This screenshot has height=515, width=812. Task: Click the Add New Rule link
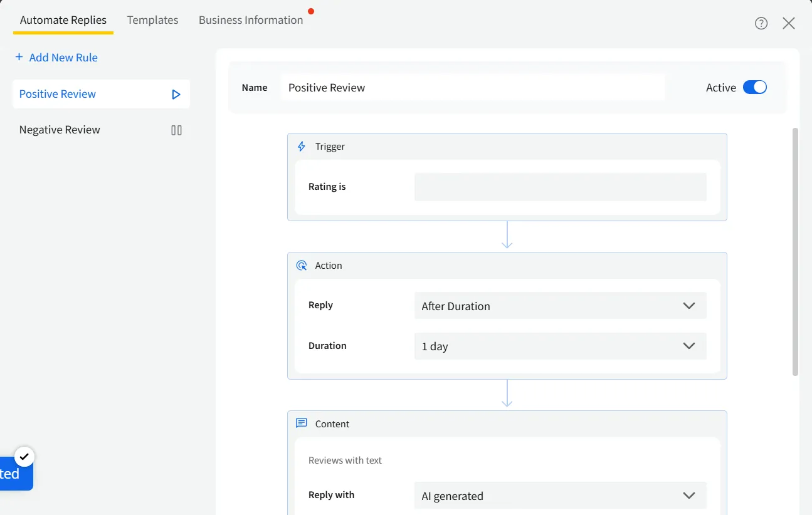(63, 57)
